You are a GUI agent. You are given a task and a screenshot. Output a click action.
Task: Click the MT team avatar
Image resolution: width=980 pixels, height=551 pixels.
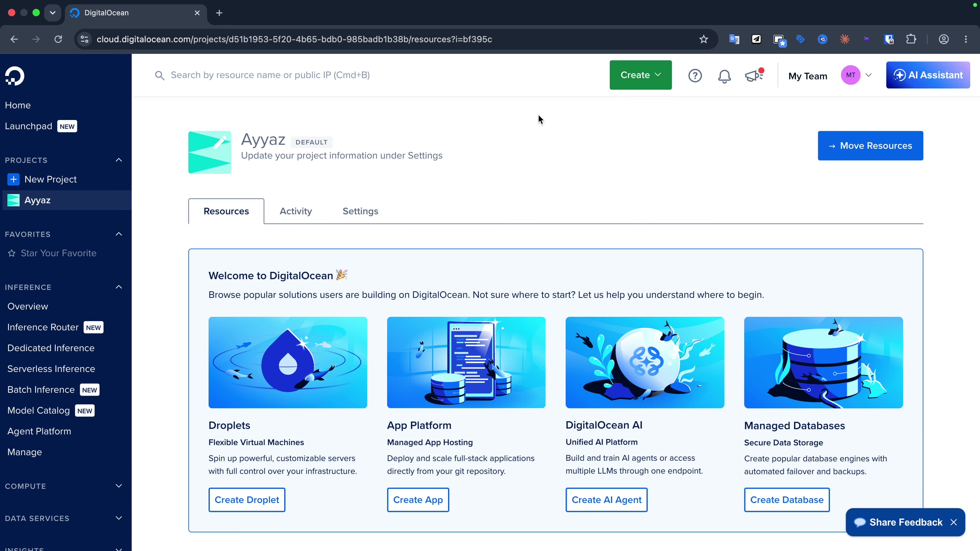pos(850,75)
